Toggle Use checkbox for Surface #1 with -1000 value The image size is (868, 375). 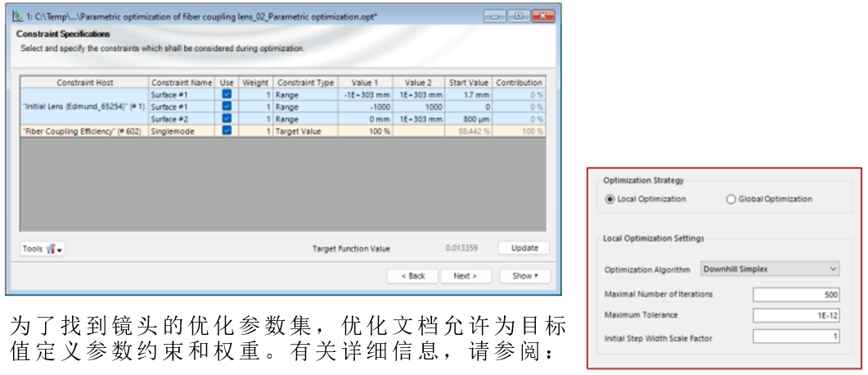(227, 106)
